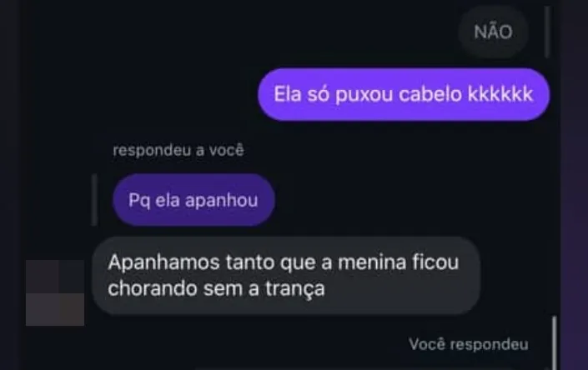
Task: Click the 'respondeu a você' reply label
Action: coord(178,150)
